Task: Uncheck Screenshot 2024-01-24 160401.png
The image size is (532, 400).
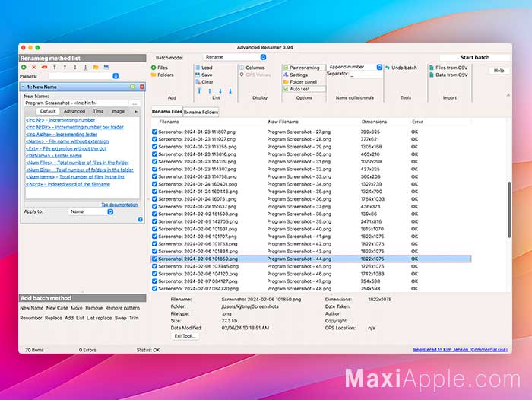Action: click(154, 184)
